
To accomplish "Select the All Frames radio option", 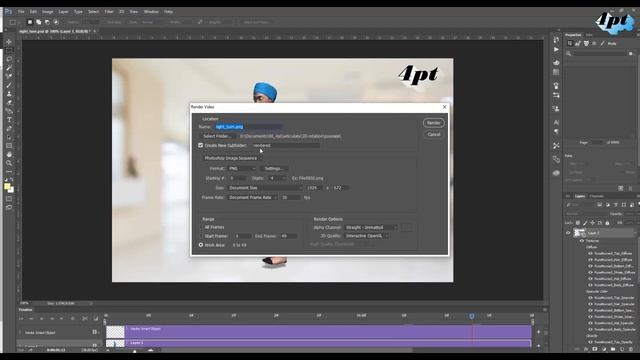I will pos(201,227).
